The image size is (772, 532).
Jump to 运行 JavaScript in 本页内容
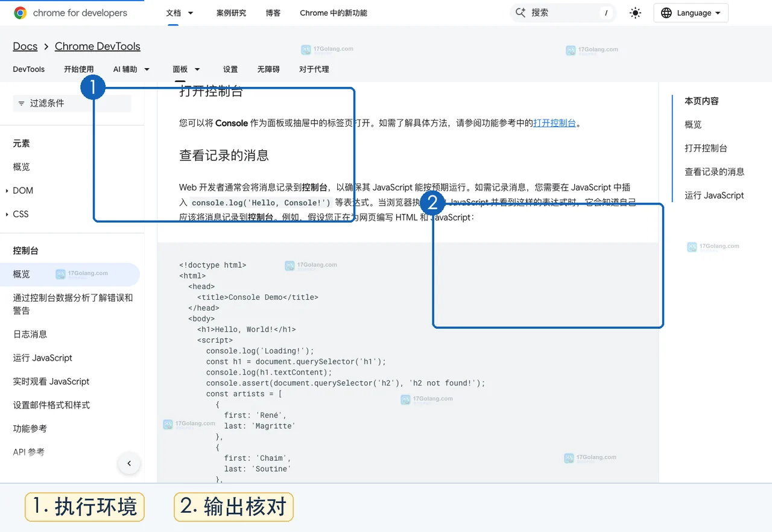coord(714,195)
